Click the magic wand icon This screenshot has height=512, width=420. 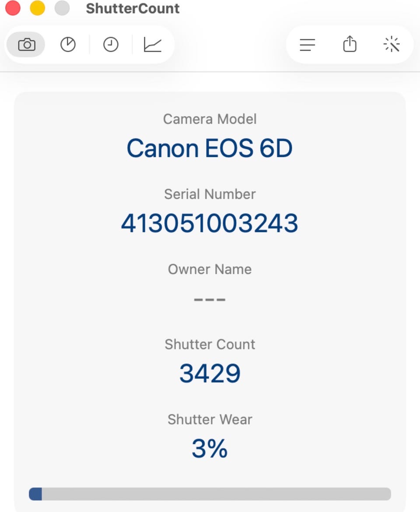tap(392, 44)
